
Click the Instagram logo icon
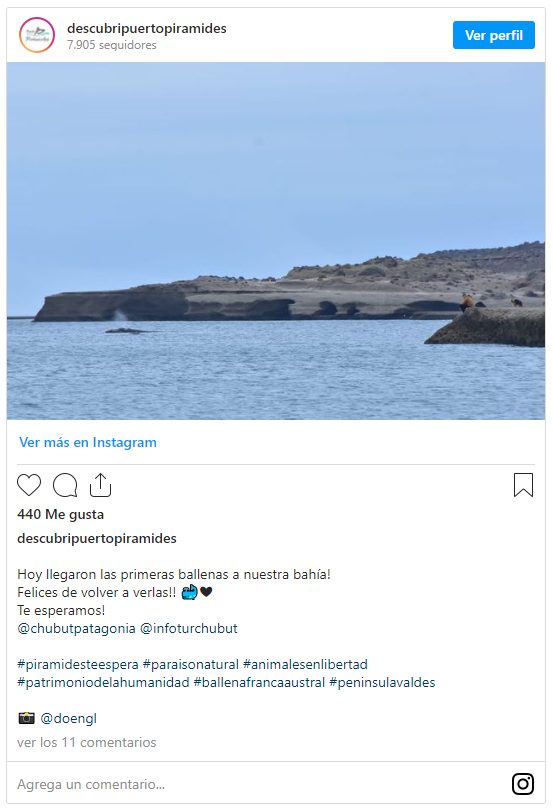pyautogui.click(x=523, y=784)
